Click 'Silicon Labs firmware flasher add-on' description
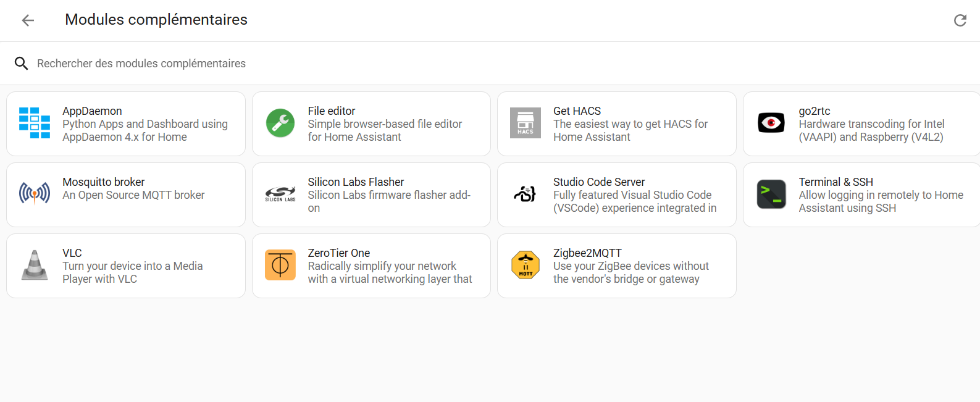Screen dimensions: 980x402 pyautogui.click(x=389, y=201)
